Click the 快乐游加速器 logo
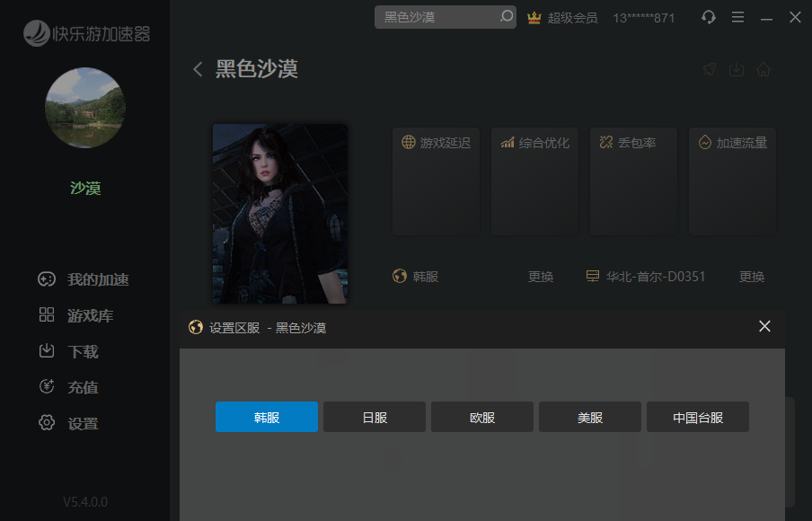The height and width of the screenshot is (521, 812). [x=86, y=33]
